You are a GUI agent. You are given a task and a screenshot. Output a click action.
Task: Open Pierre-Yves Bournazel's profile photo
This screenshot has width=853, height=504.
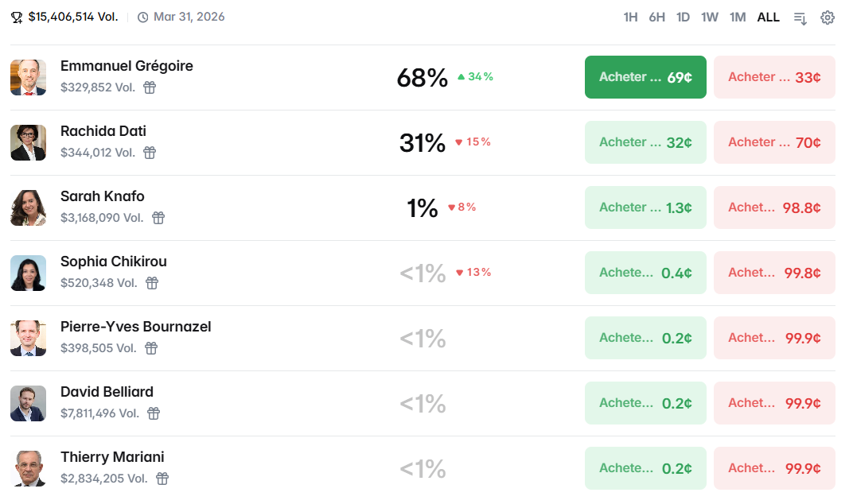click(28, 338)
